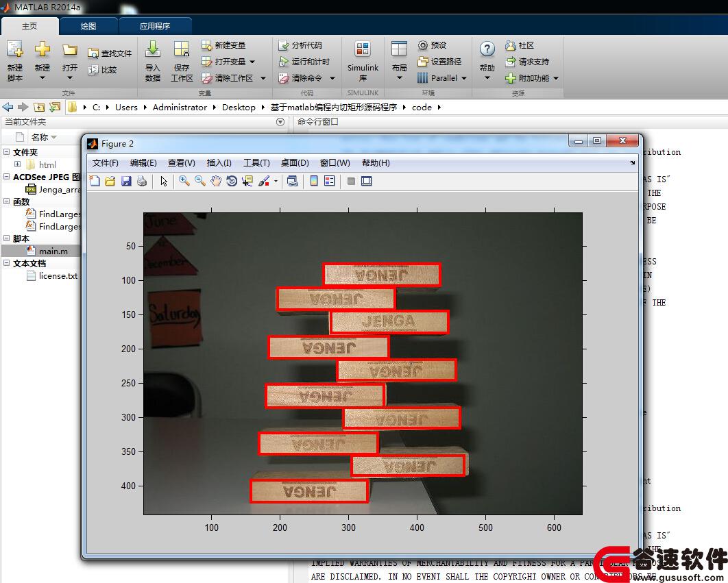Select the Zoom Out tool in Figure 2
Screen dimensions: 728x583
pos(200,181)
